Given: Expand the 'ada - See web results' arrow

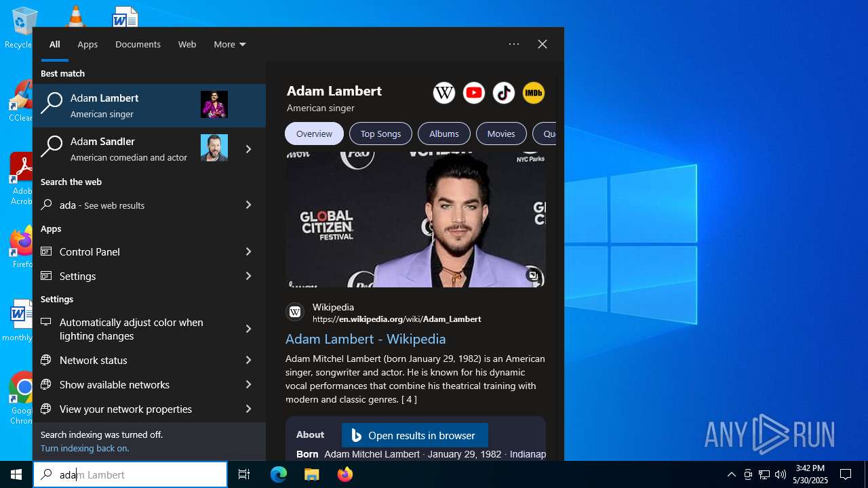Looking at the screenshot, I should click(248, 205).
